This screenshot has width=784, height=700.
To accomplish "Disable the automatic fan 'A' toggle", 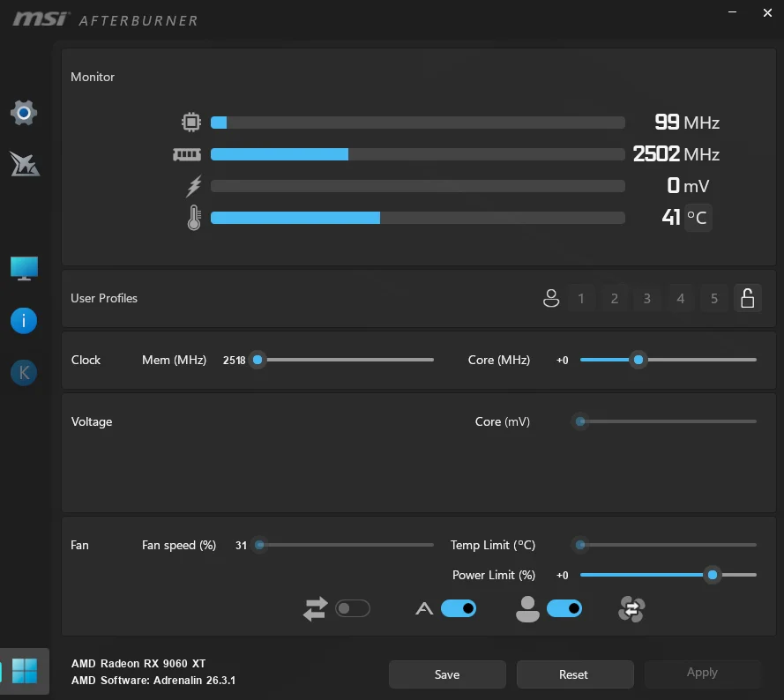I will (x=459, y=608).
